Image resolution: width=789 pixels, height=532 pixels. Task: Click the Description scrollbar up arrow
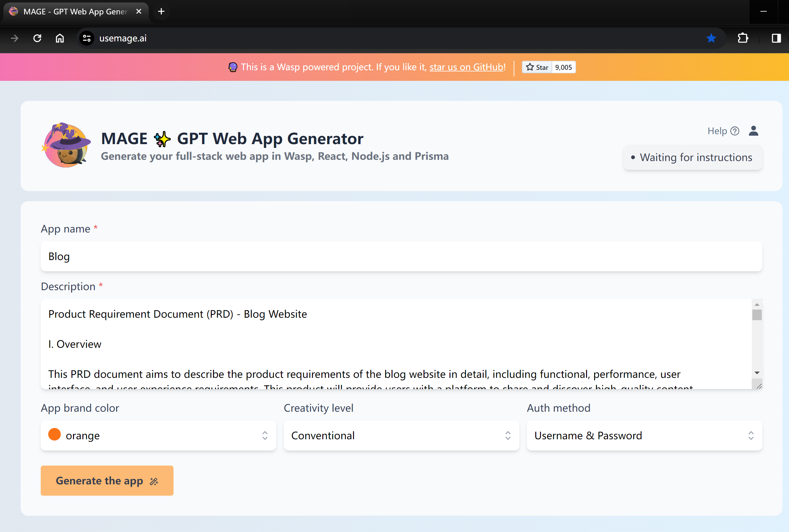click(757, 304)
